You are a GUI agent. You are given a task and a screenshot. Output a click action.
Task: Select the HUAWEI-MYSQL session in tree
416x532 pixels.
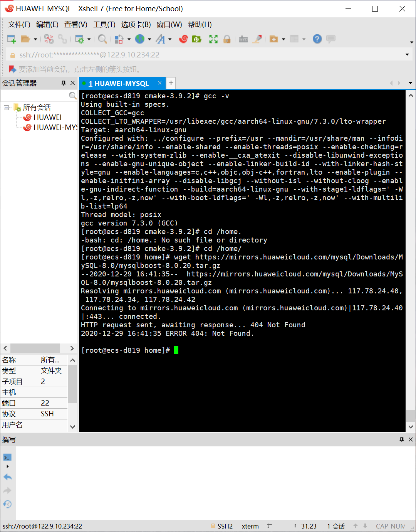(55, 127)
